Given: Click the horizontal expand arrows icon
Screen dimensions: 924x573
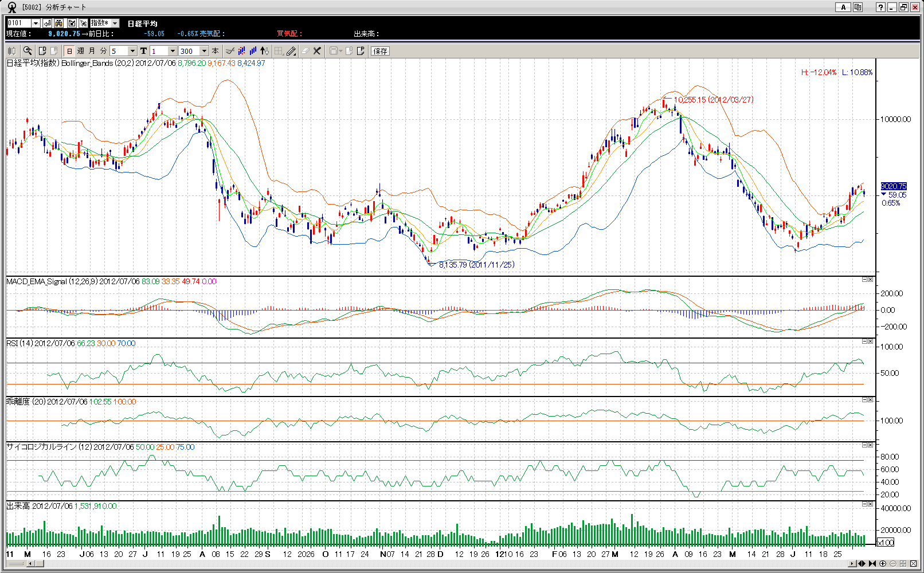Looking at the screenshot, I should [862, 564].
